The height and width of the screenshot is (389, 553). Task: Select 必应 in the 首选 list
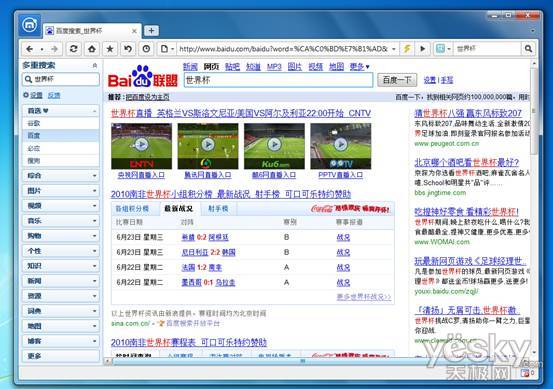point(61,148)
